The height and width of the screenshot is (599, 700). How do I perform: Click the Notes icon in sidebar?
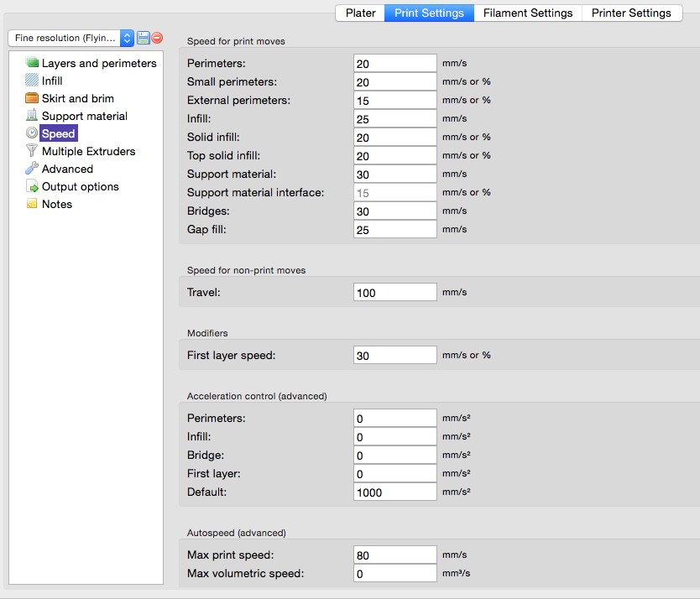click(x=32, y=204)
